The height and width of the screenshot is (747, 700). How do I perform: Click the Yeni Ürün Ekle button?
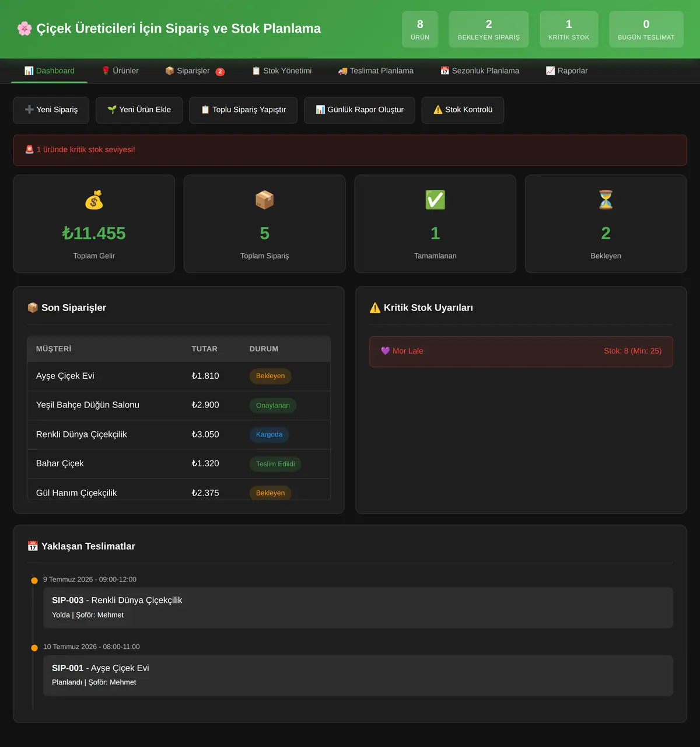point(139,110)
